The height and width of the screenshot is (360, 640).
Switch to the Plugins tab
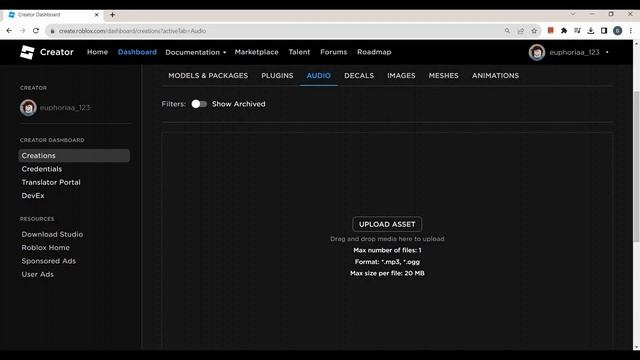tap(277, 76)
